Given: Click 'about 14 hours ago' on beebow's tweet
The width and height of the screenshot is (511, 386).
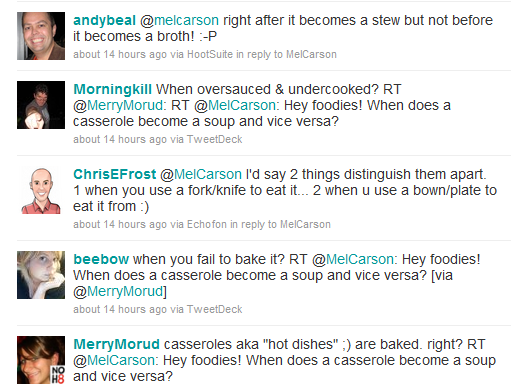Looking at the screenshot, I should point(120,310).
